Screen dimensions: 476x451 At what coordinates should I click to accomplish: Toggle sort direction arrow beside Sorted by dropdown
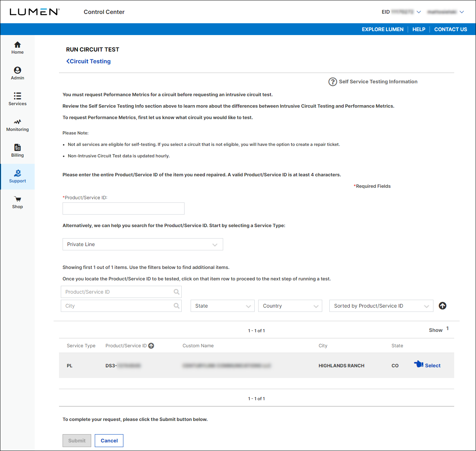coord(442,306)
